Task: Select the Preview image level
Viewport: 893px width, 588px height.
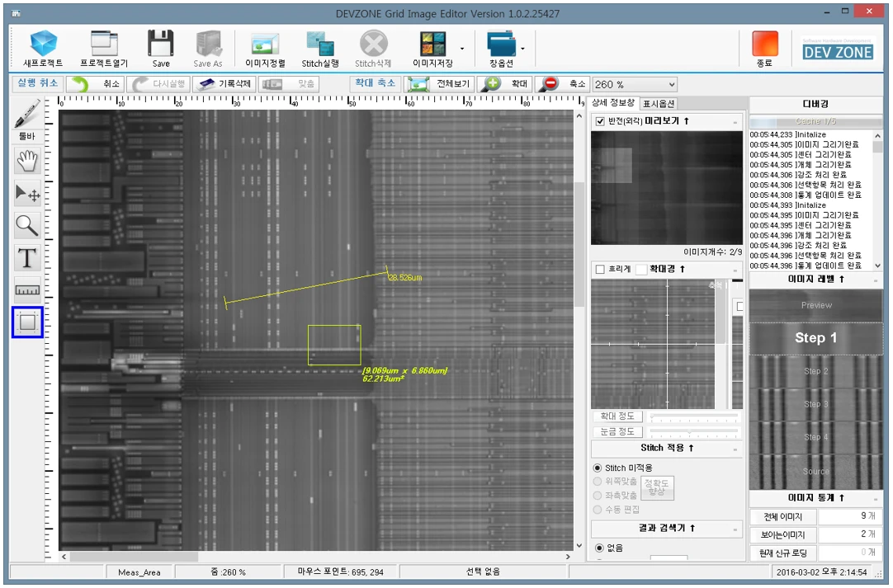Action: [x=815, y=306]
